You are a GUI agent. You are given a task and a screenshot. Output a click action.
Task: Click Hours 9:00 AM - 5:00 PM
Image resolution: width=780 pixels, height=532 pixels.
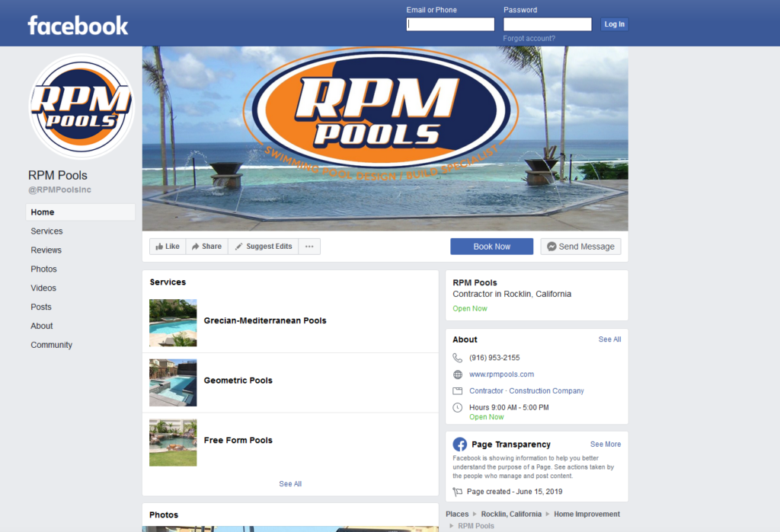[509, 407]
